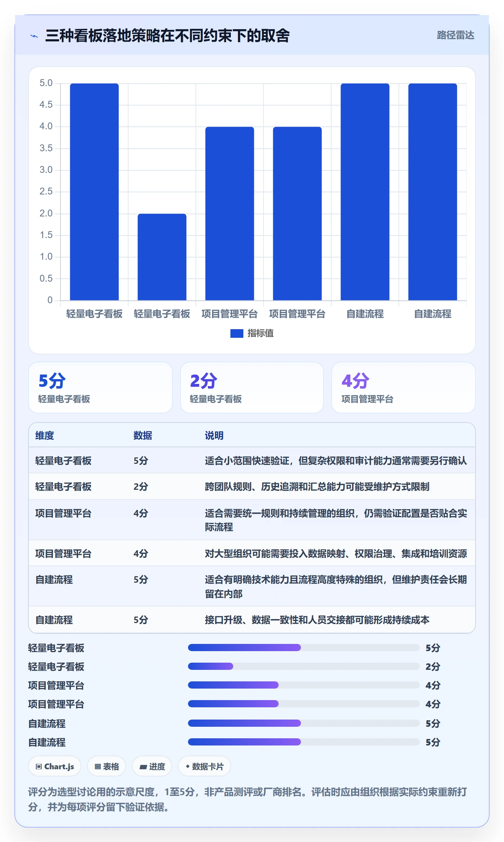Toggle the 指标值 legend color swatch
Screen dimensions: 504x842
(x=237, y=333)
